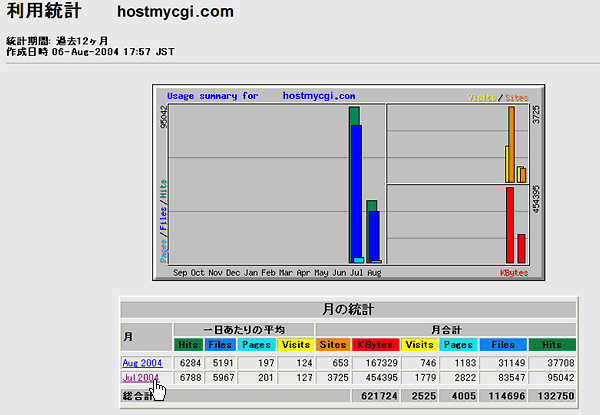Click the orange Sites header cell
The width and height of the screenshot is (600, 415).
(x=333, y=345)
